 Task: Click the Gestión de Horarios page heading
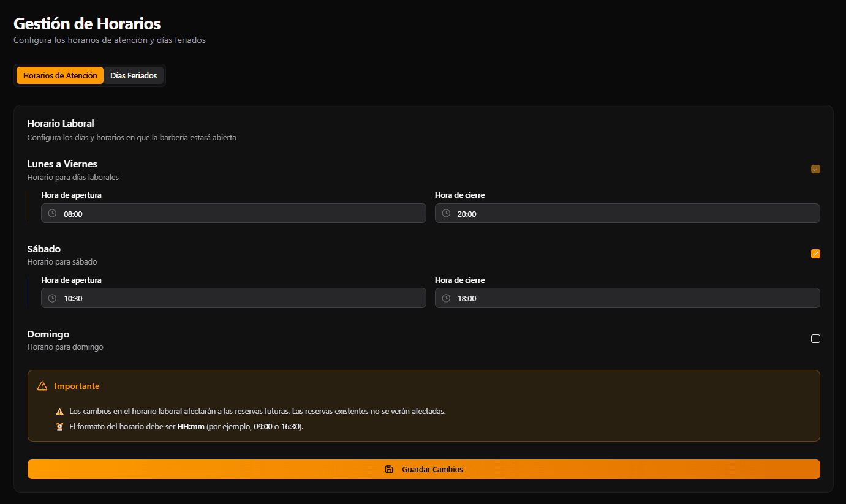pyautogui.click(x=87, y=24)
